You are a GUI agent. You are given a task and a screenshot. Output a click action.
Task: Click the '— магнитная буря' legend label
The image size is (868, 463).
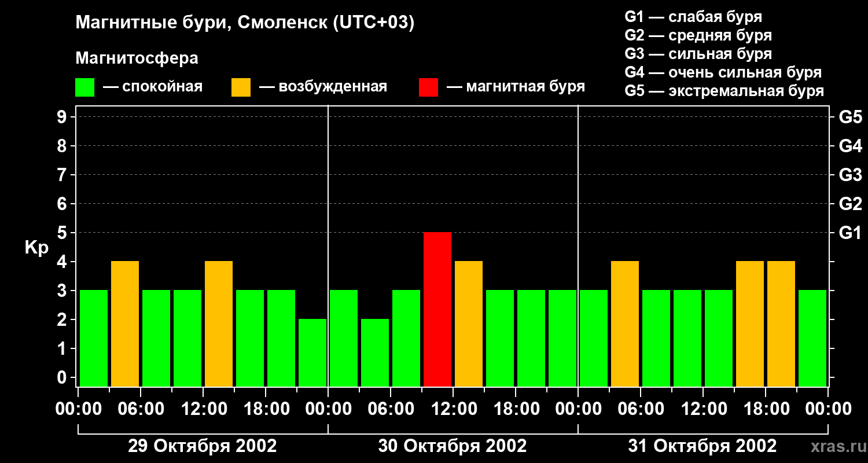pyautogui.click(x=516, y=87)
